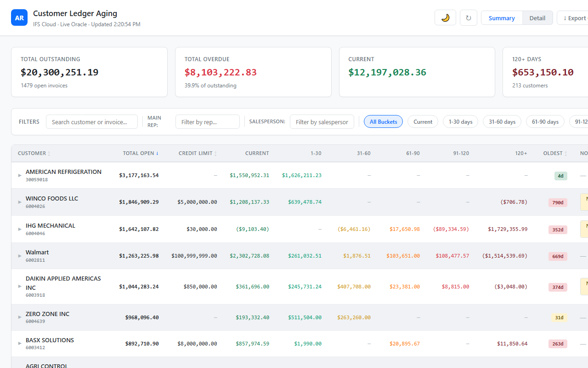The image size is (588, 368).
Task: Select the Current bucket filter chip
Action: click(423, 122)
